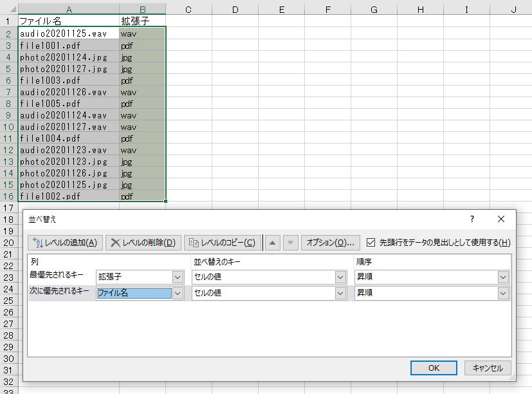Select column D header
This screenshot has height=394, width=532.
pos(235,10)
